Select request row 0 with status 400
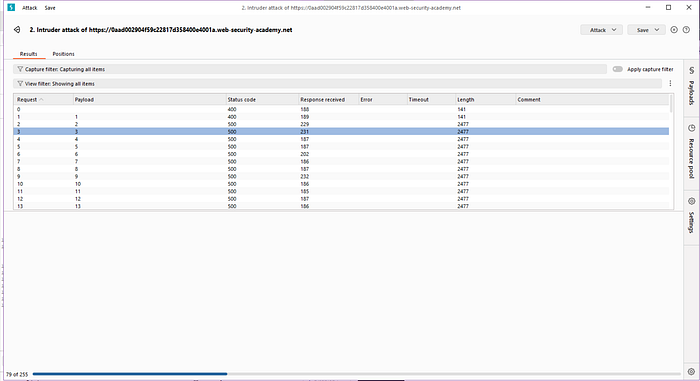Screen dimensions: 700x381 [x=342, y=109]
